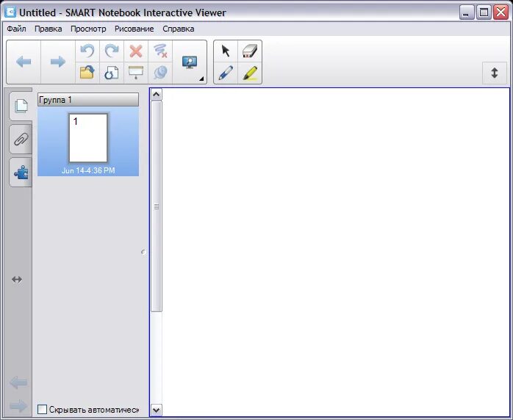Click the Jun 14-4:36 PM label
The width and height of the screenshot is (513, 420).
click(x=88, y=170)
